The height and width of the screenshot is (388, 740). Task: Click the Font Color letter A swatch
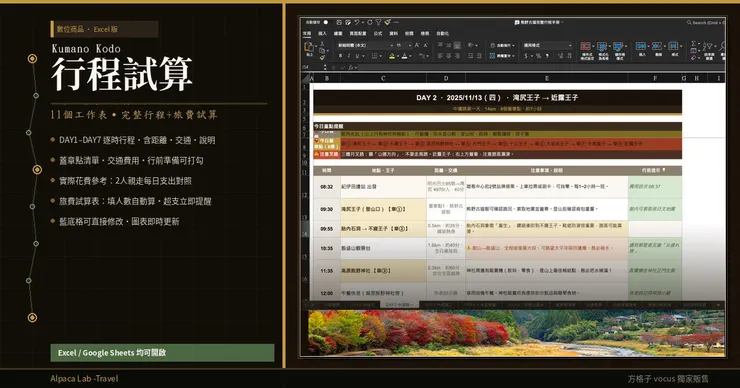point(404,56)
